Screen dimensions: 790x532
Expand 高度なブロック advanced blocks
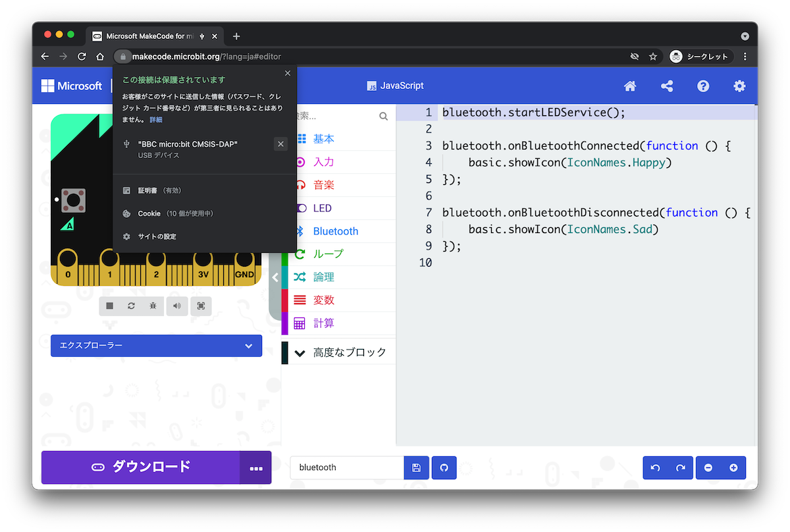point(338,352)
